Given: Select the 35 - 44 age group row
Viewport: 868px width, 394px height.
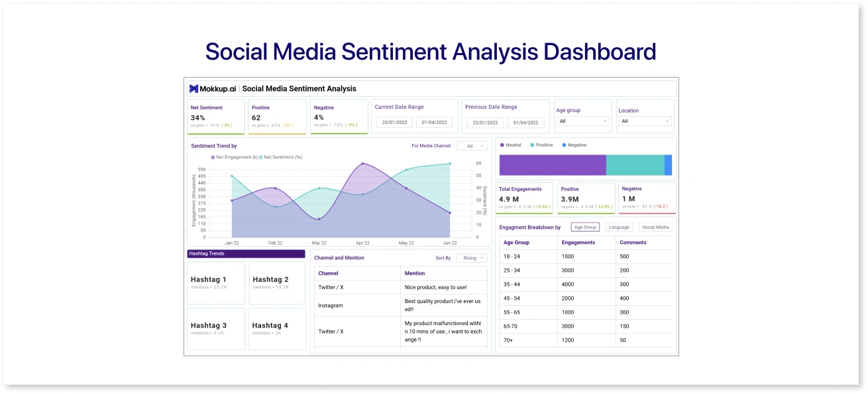Looking at the screenshot, I should pos(586,285).
